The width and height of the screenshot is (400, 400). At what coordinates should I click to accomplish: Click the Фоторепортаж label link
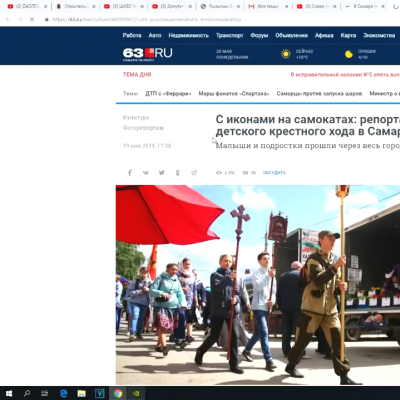pos(143,128)
